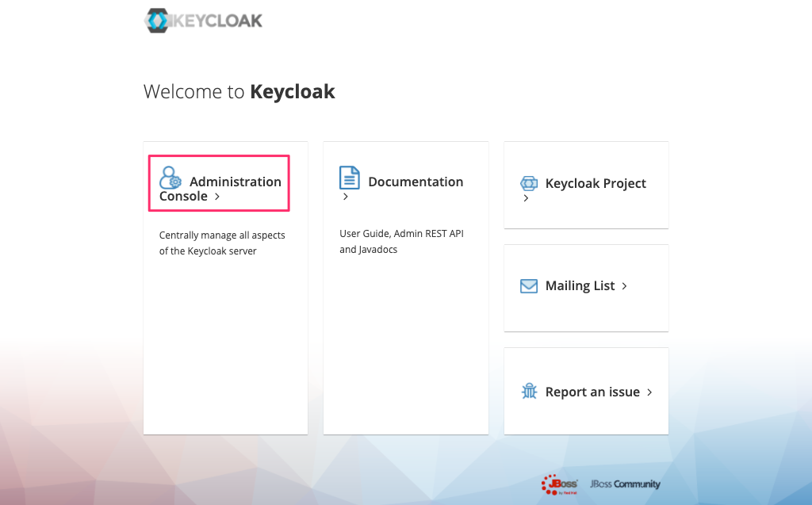The width and height of the screenshot is (812, 505).
Task: Open the Mailing List link
Action: [x=580, y=286]
